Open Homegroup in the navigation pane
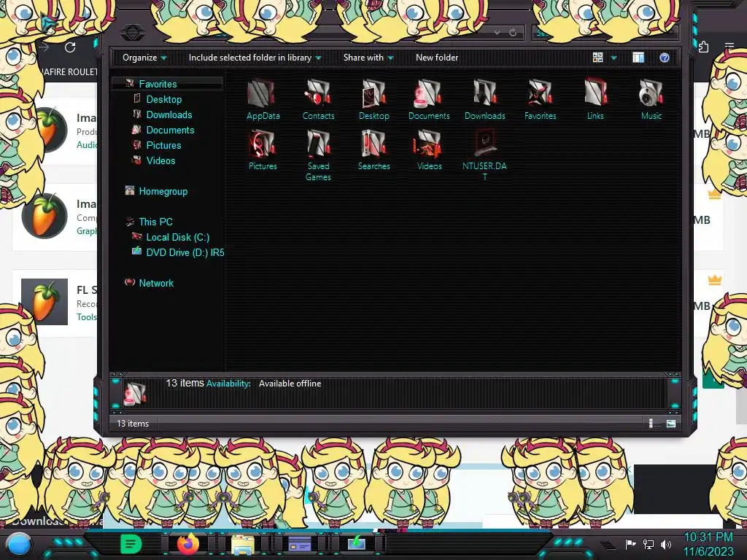The image size is (747, 560). pyautogui.click(x=163, y=192)
